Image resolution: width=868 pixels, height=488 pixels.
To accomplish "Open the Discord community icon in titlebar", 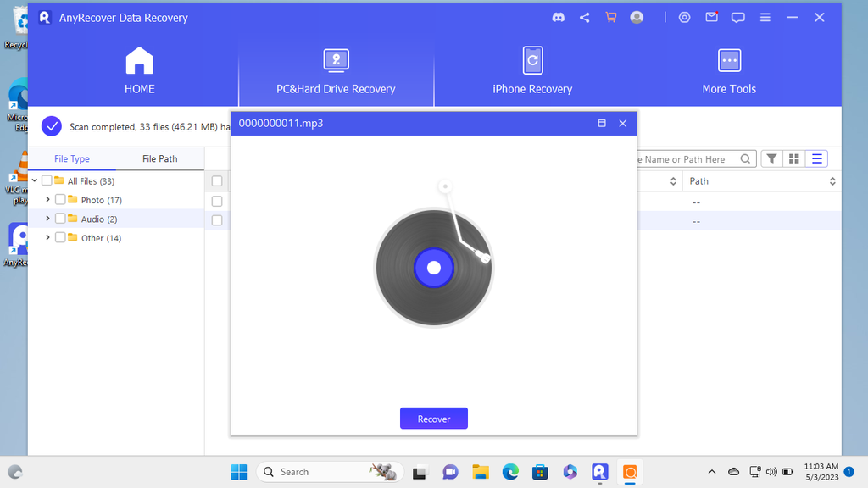I will click(x=558, y=17).
